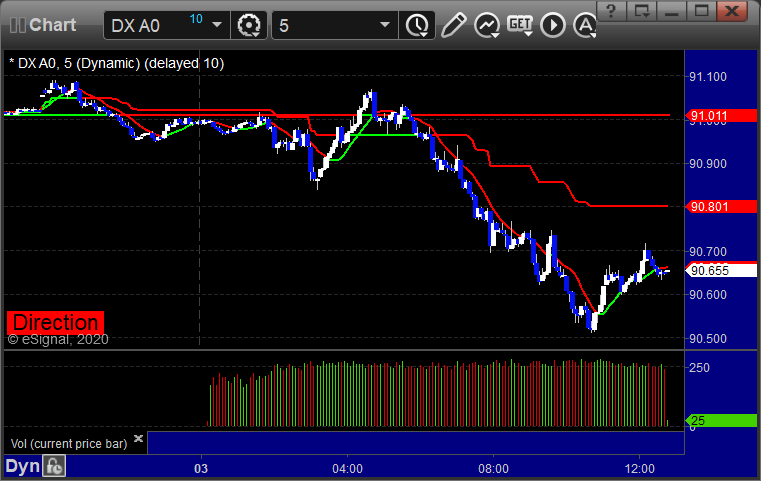Click the 90.900 price axis label
This screenshot has width=761, height=481.
(708, 164)
